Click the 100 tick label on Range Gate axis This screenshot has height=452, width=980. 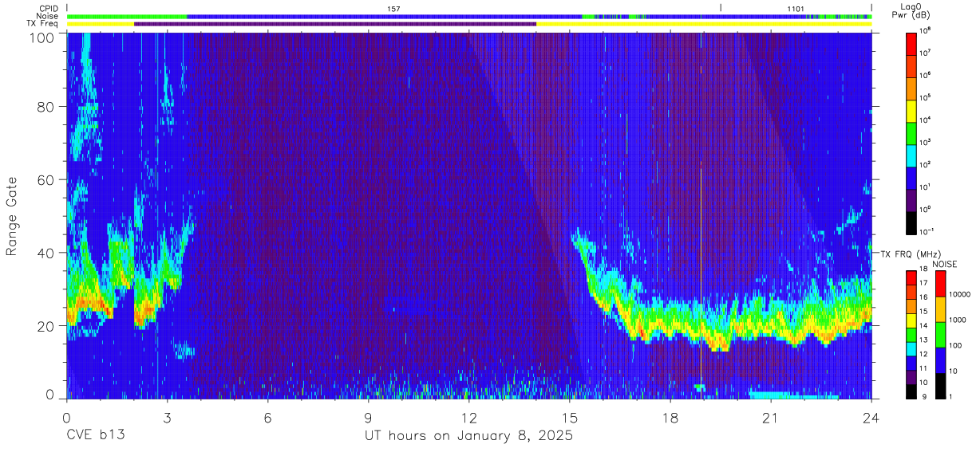[40, 37]
